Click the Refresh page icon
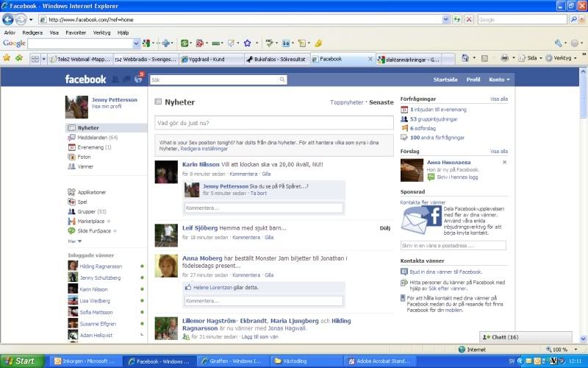The width and height of the screenshot is (588, 368). coord(456,19)
